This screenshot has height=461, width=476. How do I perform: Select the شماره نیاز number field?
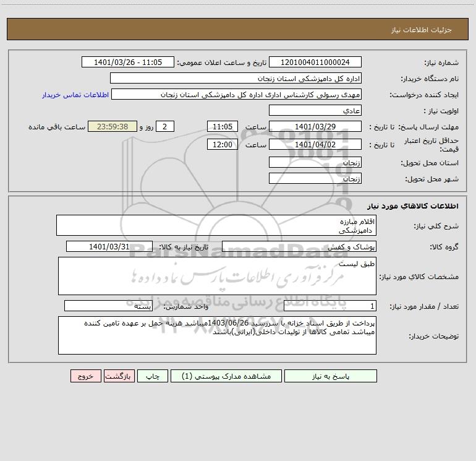(315, 62)
